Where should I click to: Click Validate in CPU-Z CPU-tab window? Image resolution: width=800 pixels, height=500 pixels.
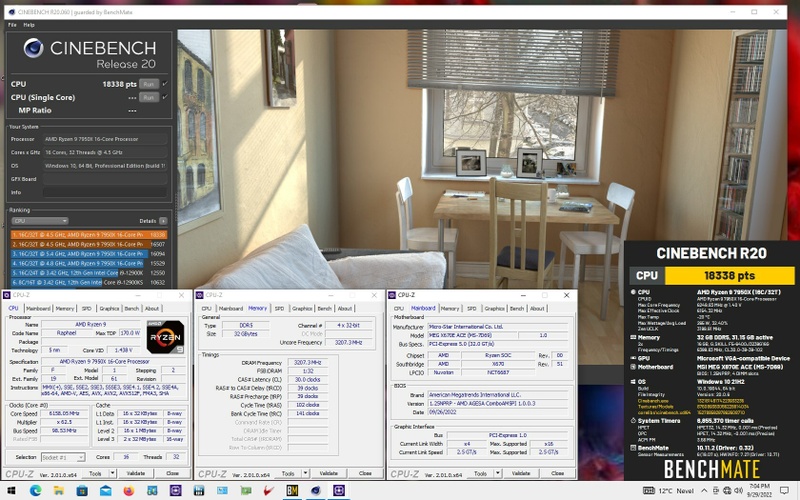(x=136, y=473)
